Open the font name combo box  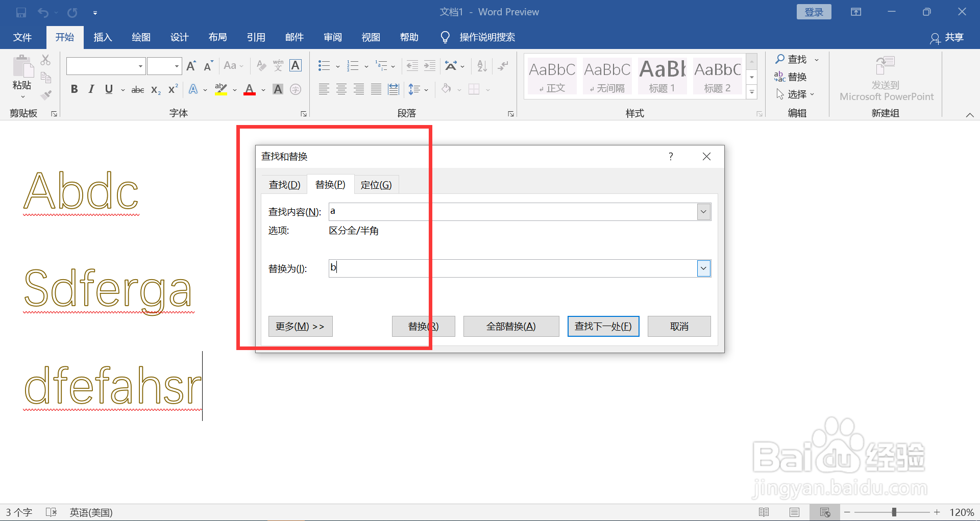coord(106,66)
